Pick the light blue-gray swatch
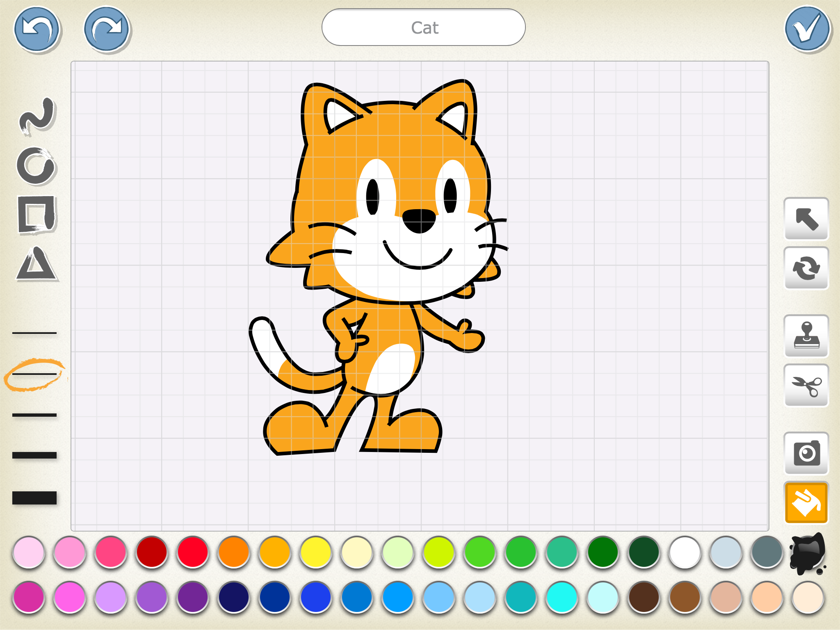 point(726,552)
